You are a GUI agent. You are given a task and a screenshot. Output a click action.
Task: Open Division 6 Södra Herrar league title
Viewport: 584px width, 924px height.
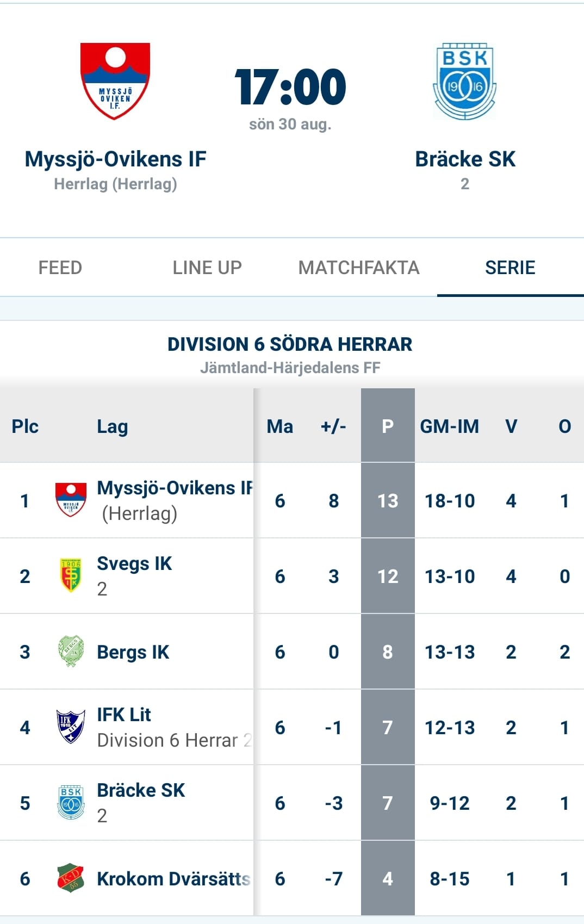[290, 344]
